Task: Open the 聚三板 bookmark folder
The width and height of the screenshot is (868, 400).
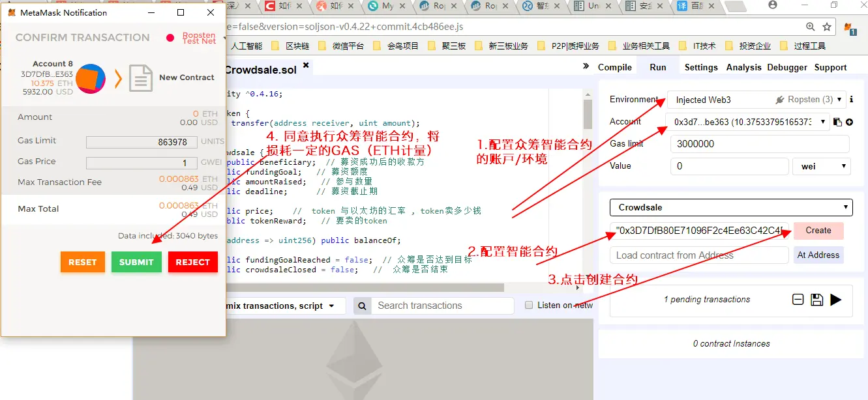Action: (x=446, y=46)
